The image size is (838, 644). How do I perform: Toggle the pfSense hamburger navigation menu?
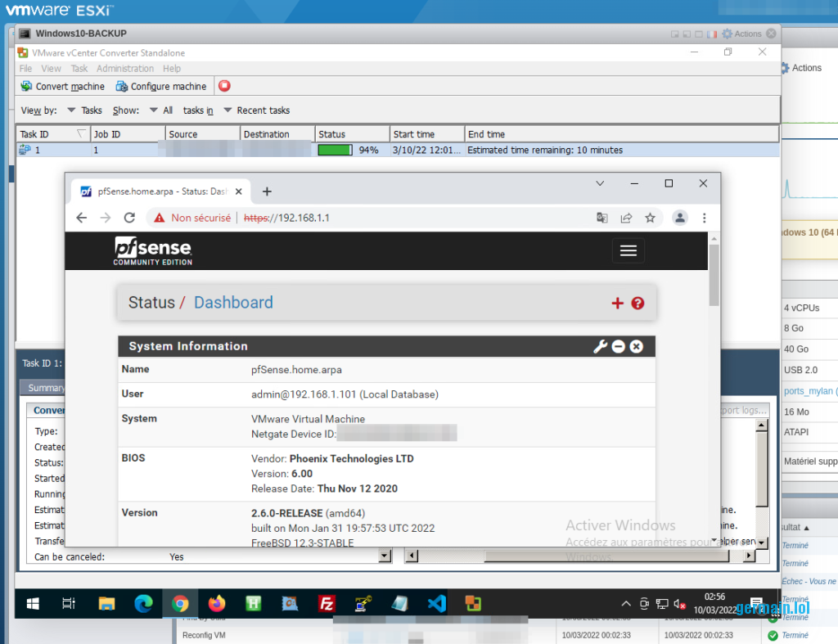(628, 251)
